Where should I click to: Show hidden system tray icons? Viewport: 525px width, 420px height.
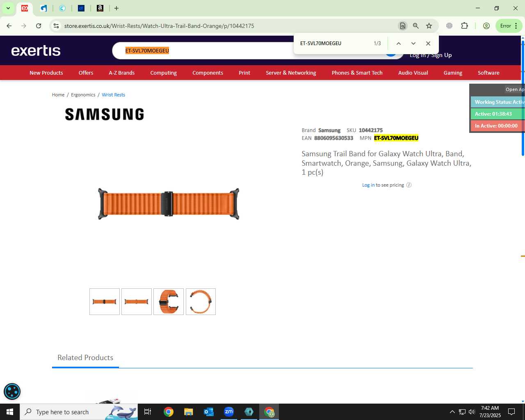452,412
